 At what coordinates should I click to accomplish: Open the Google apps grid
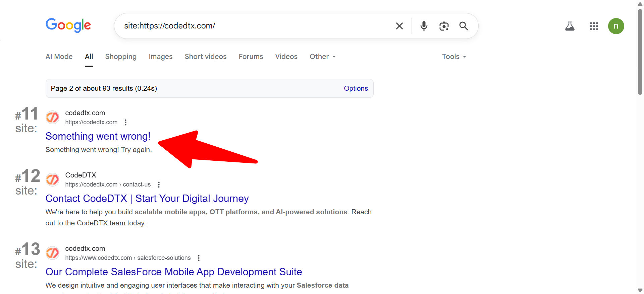click(x=594, y=26)
